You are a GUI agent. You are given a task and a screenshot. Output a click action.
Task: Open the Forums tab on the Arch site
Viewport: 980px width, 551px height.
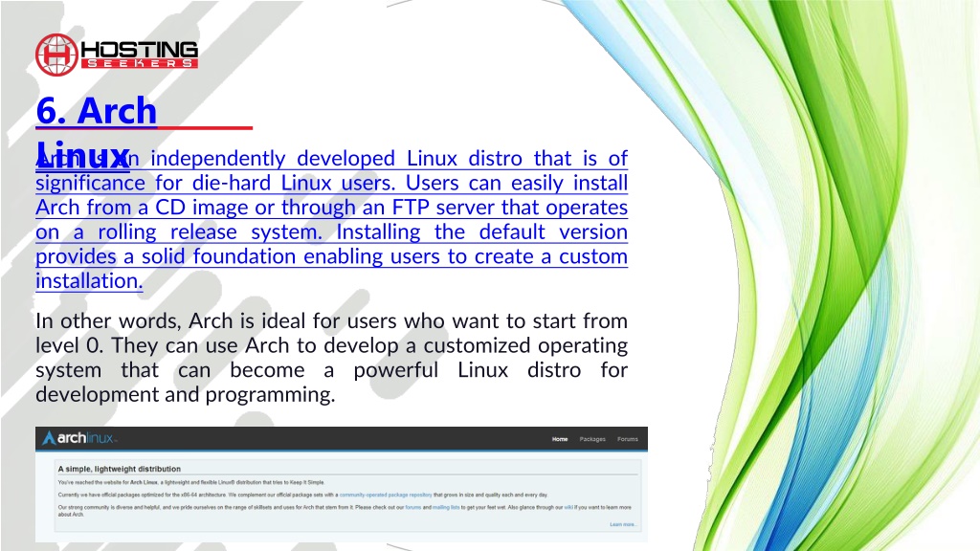[628, 439]
